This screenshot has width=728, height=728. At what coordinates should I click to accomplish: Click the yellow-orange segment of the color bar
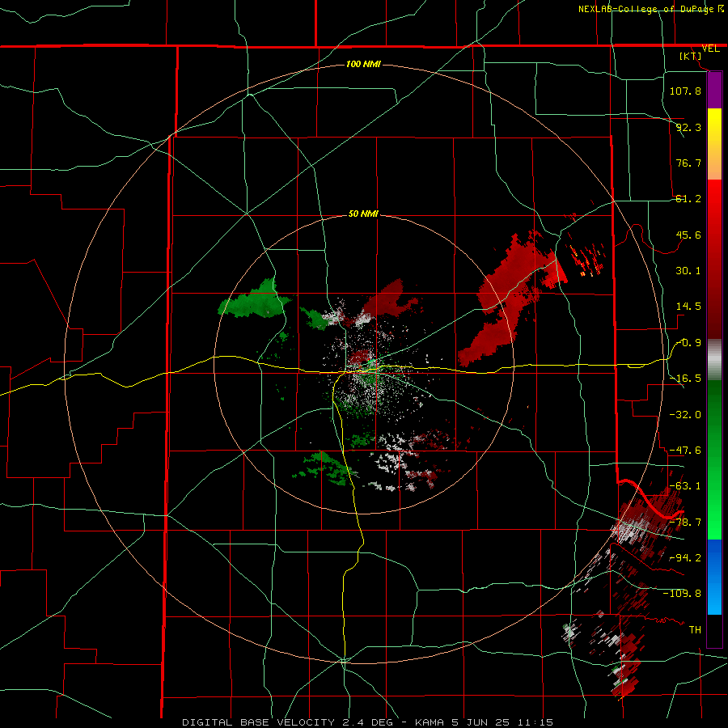click(714, 144)
